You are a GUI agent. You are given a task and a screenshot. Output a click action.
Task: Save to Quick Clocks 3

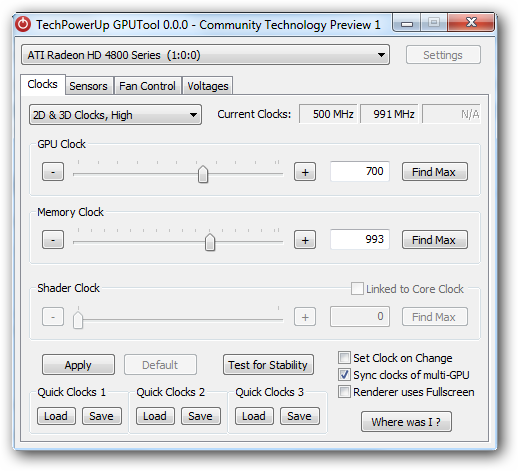point(300,416)
